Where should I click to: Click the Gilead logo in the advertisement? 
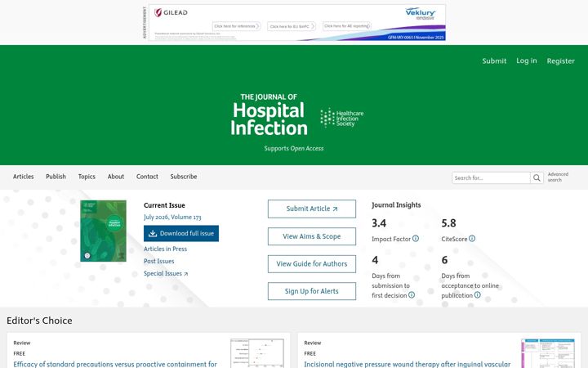pyautogui.click(x=171, y=12)
